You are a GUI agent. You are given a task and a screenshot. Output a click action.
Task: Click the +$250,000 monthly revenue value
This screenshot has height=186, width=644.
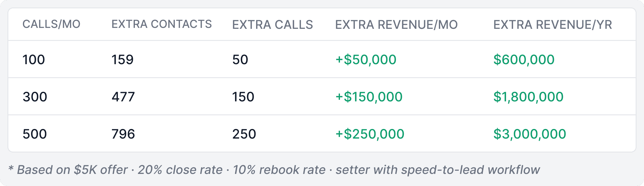(x=370, y=134)
